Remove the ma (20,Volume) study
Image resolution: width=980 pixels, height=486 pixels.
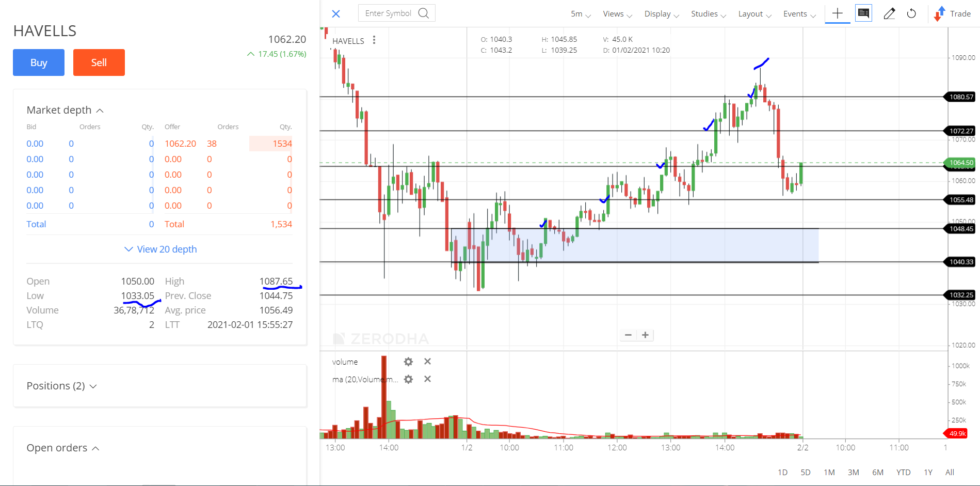(x=427, y=379)
